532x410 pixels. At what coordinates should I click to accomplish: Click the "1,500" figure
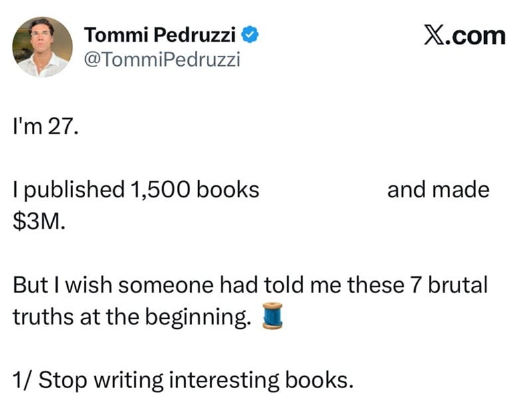pyautogui.click(x=160, y=189)
